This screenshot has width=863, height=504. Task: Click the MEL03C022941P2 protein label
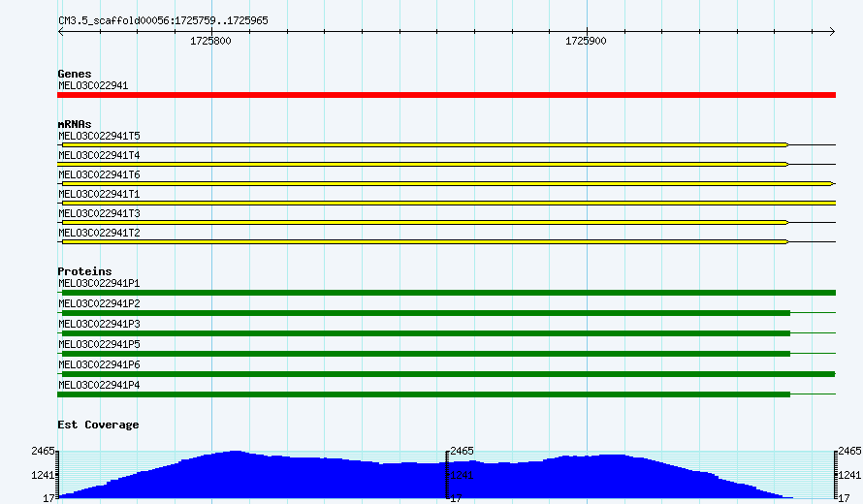tap(99, 303)
